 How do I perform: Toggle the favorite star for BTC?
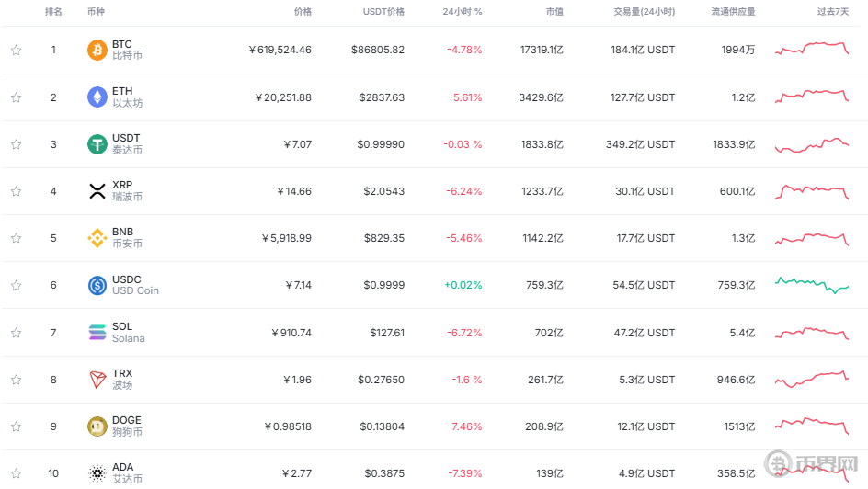(16, 51)
